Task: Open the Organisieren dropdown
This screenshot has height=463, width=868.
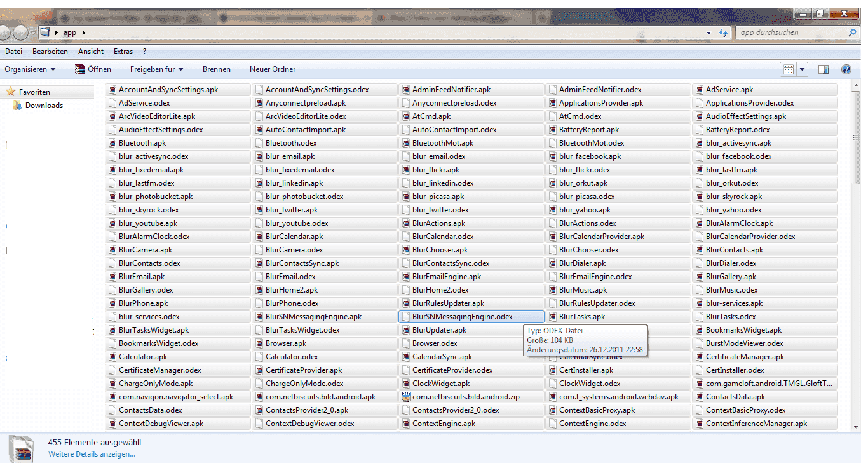Action: click(30, 69)
